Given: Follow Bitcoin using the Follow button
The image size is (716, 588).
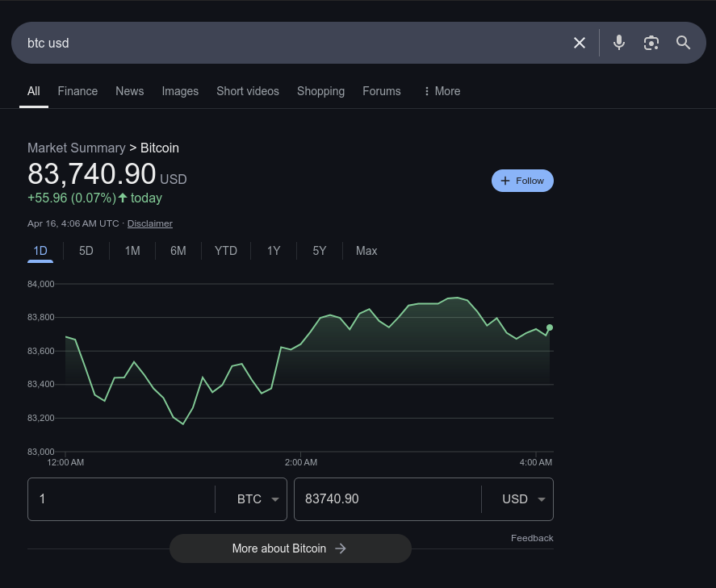Looking at the screenshot, I should pyautogui.click(x=522, y=181).
